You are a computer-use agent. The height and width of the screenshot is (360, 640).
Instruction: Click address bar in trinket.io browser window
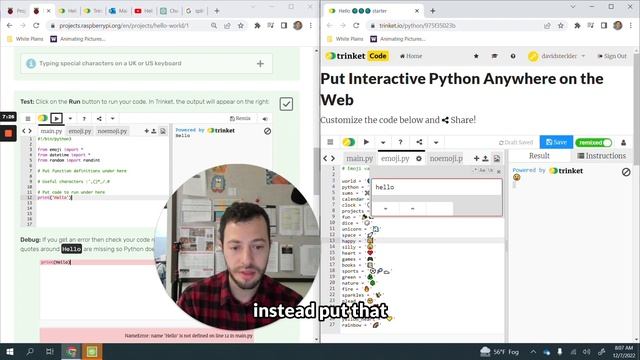[453, 25]
